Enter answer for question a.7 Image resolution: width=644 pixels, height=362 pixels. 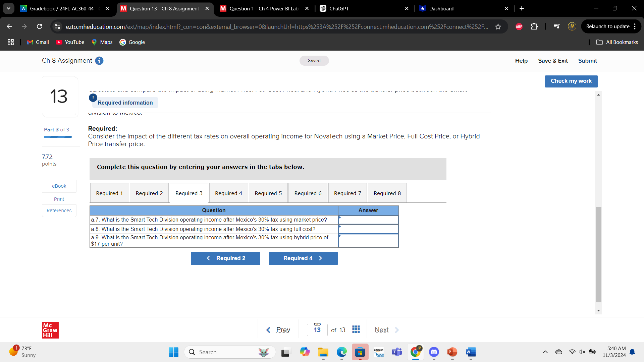368,220
